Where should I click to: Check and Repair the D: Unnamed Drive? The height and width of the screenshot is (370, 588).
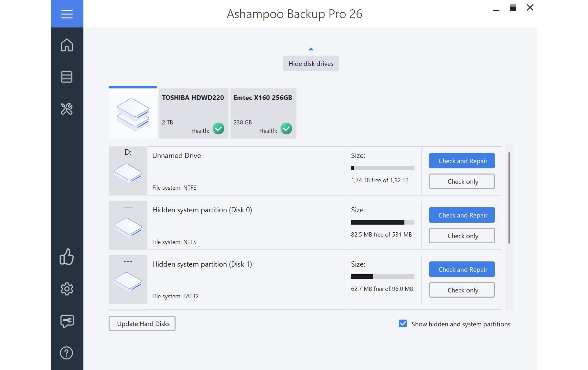click(x=462, y=161)
